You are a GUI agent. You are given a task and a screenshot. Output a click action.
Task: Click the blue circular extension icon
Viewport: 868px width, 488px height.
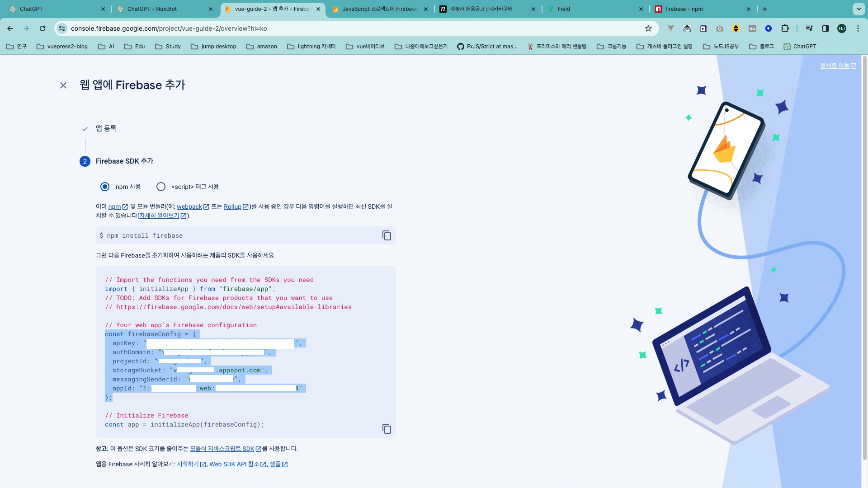(x=769, y=28)
